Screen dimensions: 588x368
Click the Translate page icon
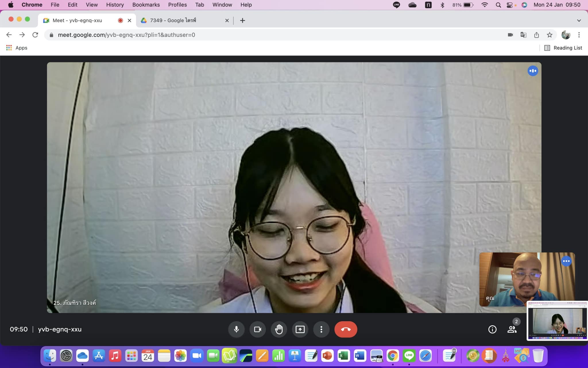click(523, 35)
